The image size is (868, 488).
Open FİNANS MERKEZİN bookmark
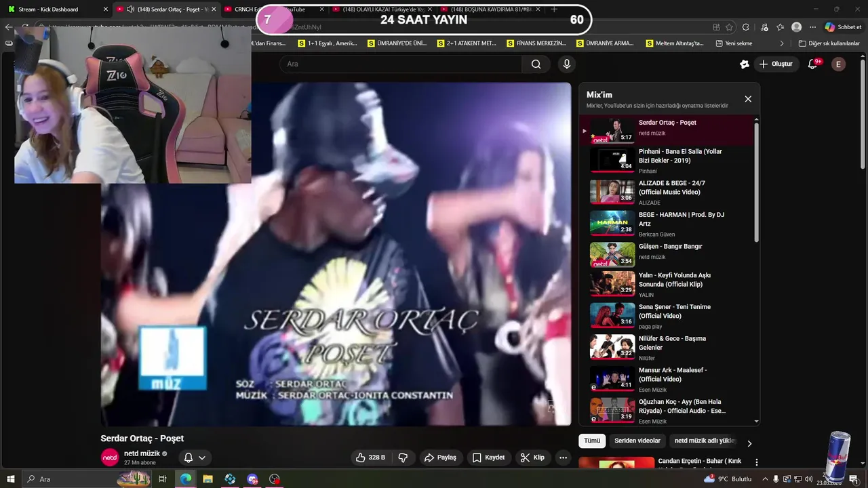pos(536,43)
